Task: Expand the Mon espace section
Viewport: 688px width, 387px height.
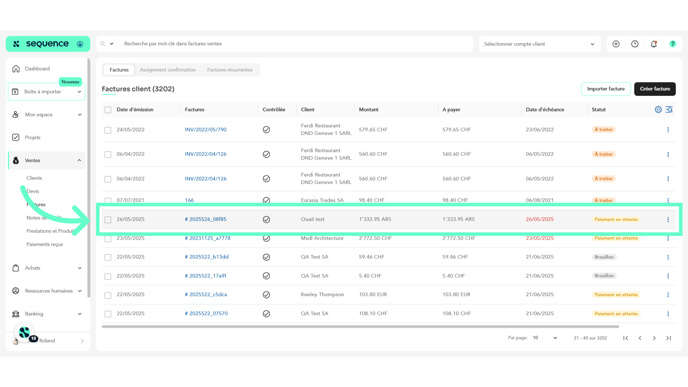Action: (x=79, y=115)
